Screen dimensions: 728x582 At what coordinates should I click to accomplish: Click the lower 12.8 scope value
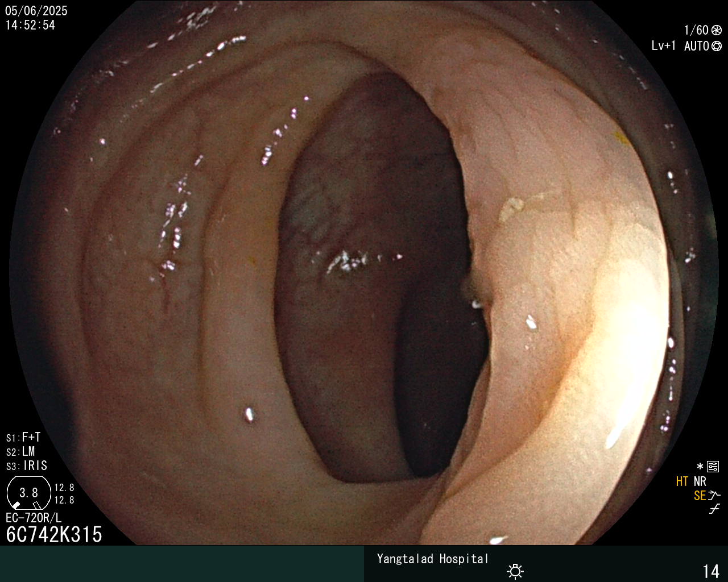64,500
